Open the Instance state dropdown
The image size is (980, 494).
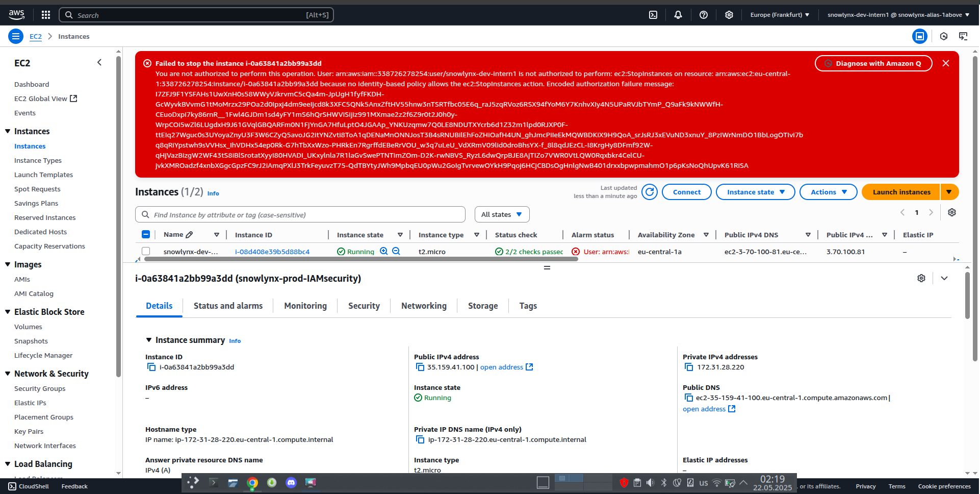tap(755, 192)
